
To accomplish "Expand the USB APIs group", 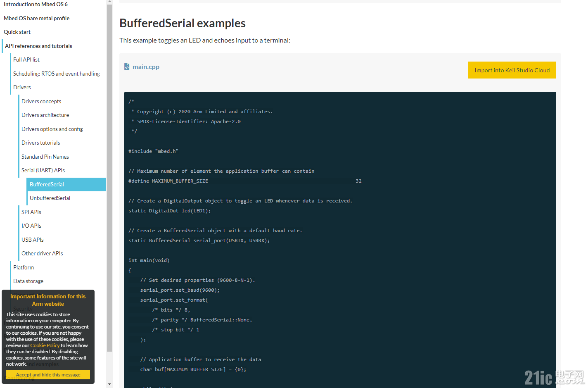I will (33, 240).
